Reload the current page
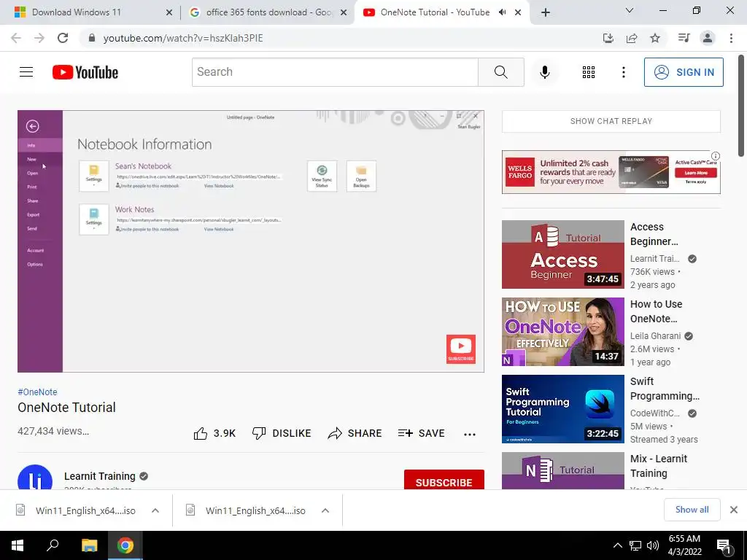Viewport: 747px width, 560px height. click(63, 38)
